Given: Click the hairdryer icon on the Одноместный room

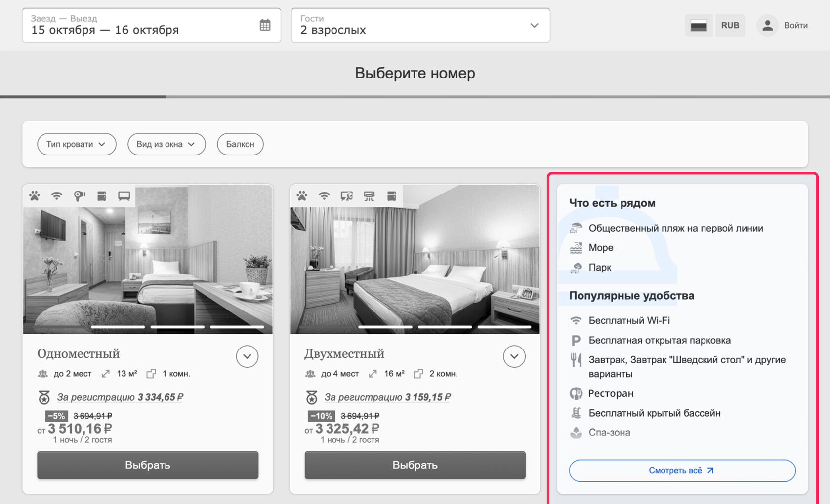Looking at the screenshot, I should 79,196.
